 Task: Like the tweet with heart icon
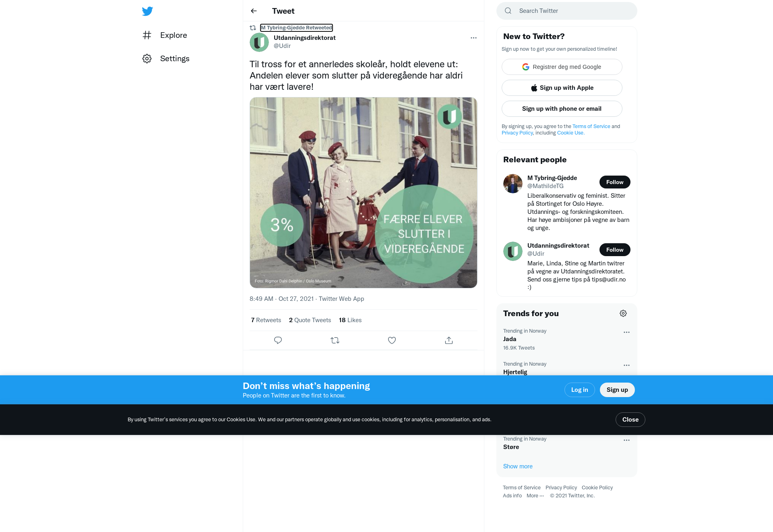click(392, 340)
